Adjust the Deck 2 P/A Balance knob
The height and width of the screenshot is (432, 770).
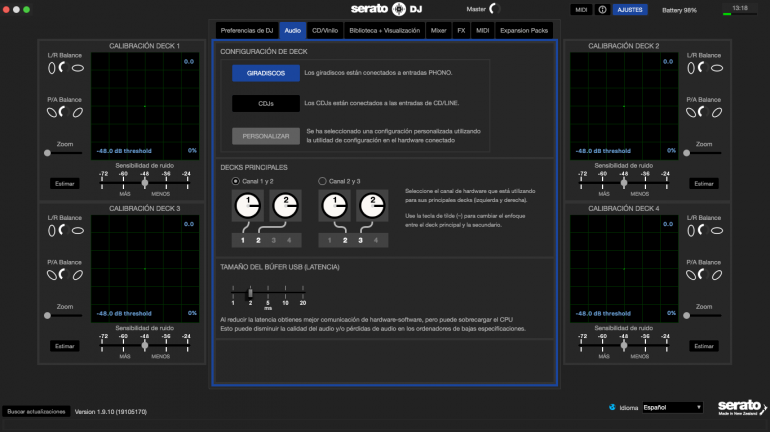703,112
